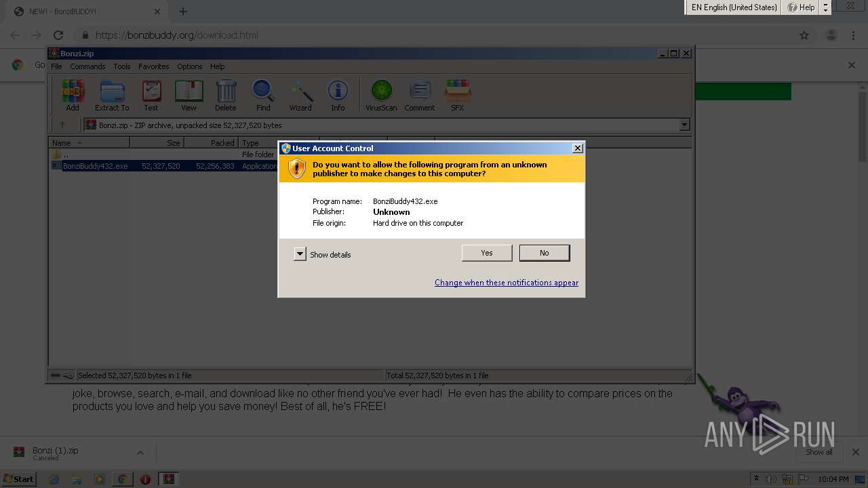Switch to WinRAR taskbar icon
868x488 pixels.
(169, 479)
